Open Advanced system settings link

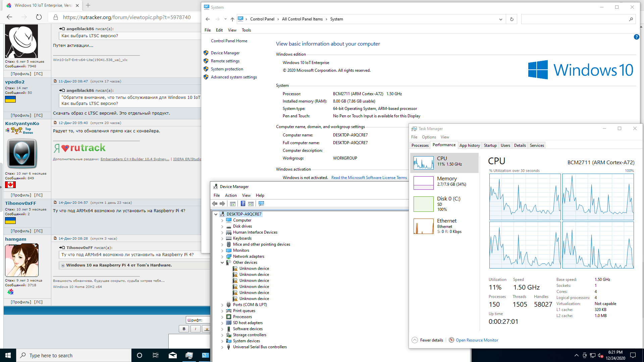(234, 77)
